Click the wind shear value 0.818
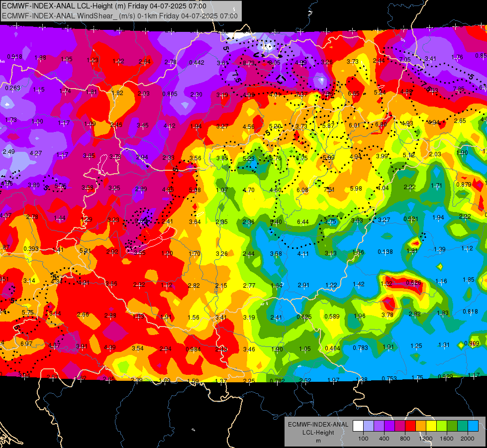This screenshot has width=487, height=448. point(470,312)
